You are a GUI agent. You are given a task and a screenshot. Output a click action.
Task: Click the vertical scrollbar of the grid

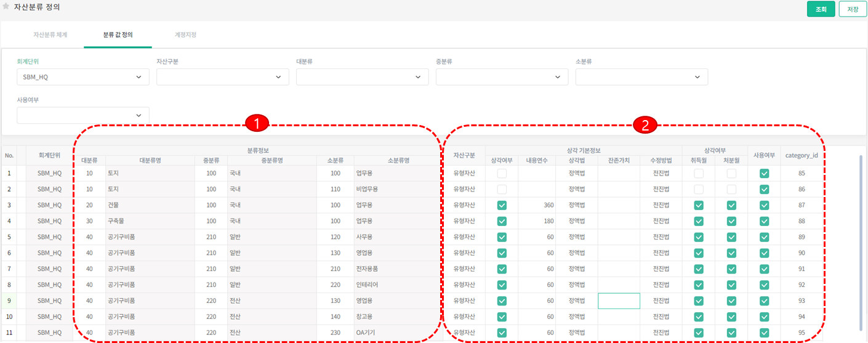point(860,240)
